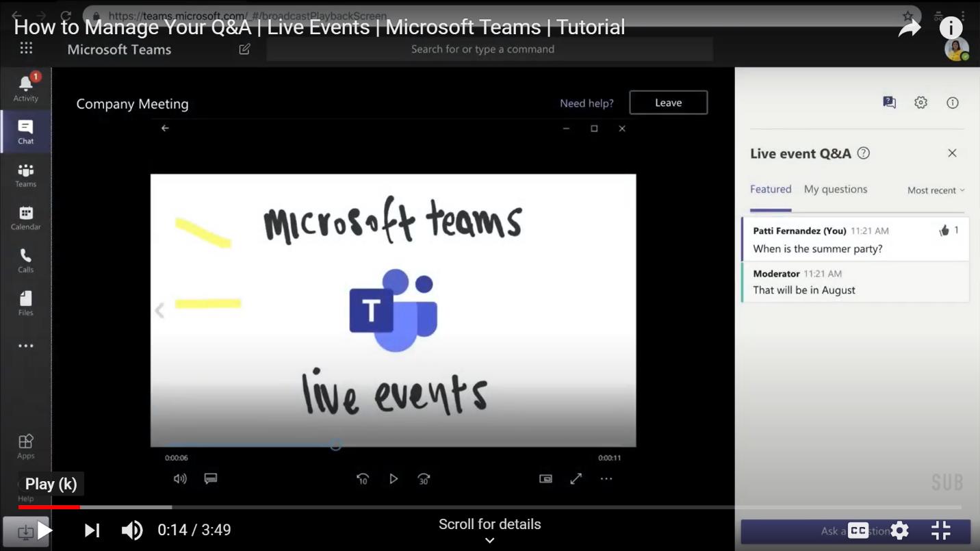The width and height of the screenshot is (980, 551).
Task: Open the Apps store icon in sidebar
Action: (25, 446)
